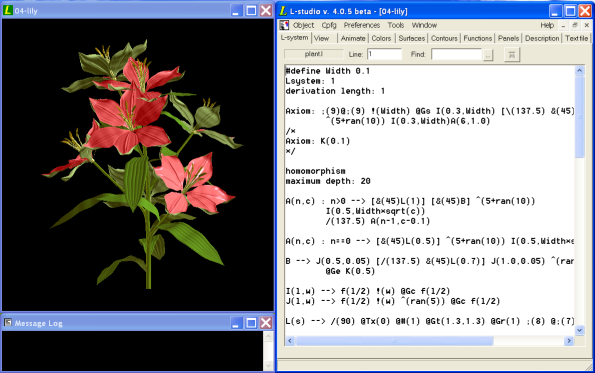The image size is (595, 373).
Task: Click the L-studio title bar L icon
Action: [283, 11]
